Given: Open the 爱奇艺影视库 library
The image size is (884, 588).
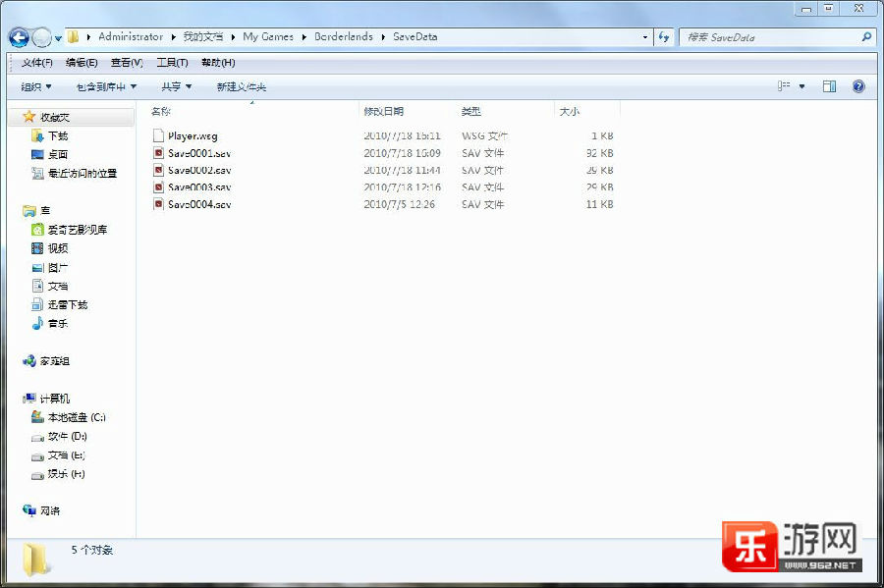Looking at the screenshot, I should pyautogui.click(x=78, y=230).
